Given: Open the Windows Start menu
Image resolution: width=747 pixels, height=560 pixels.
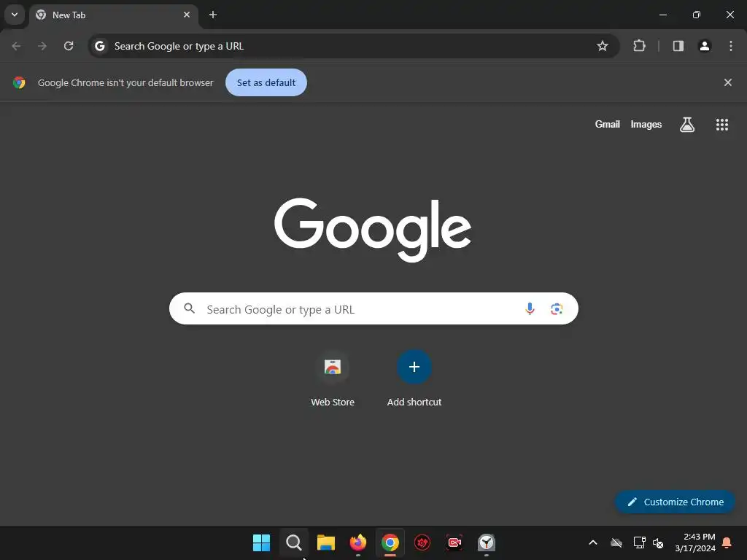Looking at the screenshot, I should tap(261, 542).
